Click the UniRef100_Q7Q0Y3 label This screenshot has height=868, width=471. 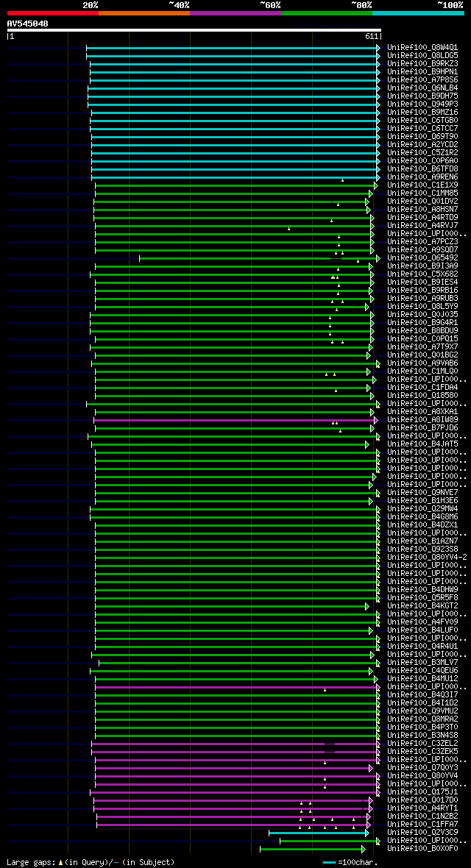point(422,767)
